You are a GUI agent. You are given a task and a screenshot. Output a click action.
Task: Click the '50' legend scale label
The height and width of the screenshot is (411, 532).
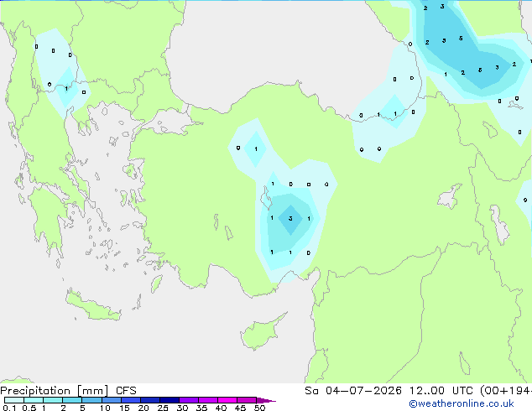click(259, 408)
